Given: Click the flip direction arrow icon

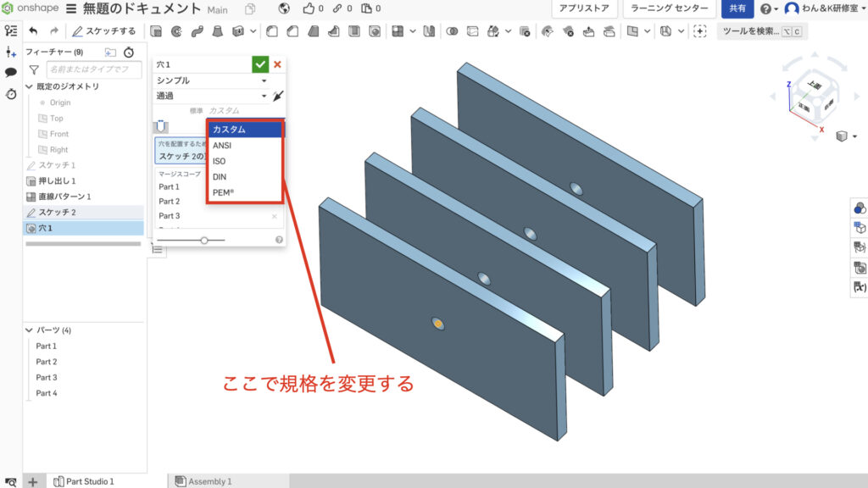Looking at the screenshot, I should point(278,96).
